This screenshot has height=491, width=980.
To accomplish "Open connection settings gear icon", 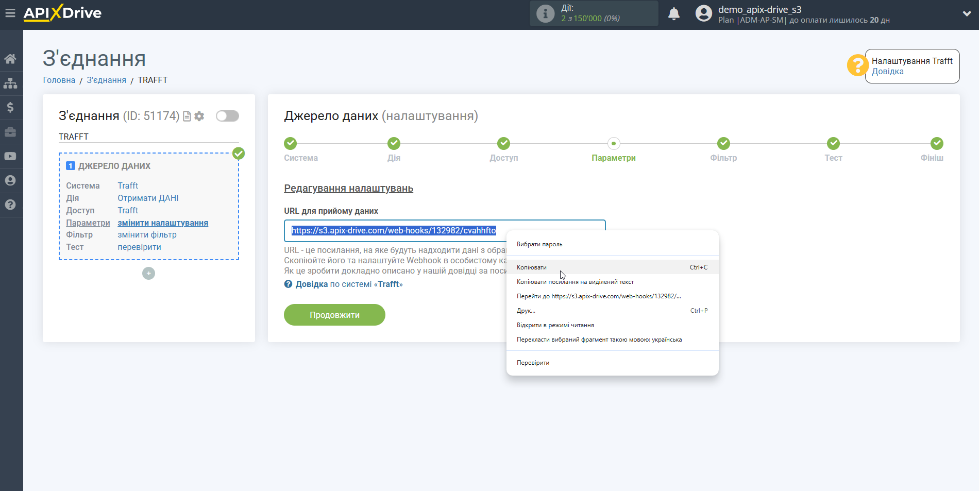I will (199, 116).
